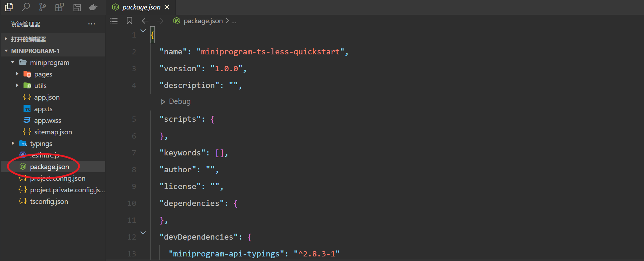Click the "keywords" key on line 7
The height and width of the screenshot is (261, 644).
[182, 153]
